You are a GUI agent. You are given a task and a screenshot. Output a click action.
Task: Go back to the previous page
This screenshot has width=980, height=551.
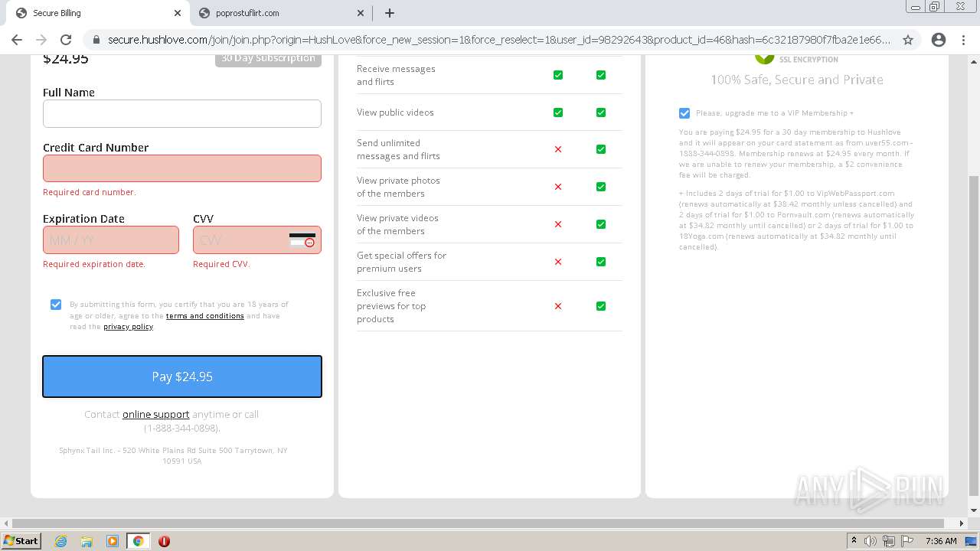pyautogui.click(x=17, y=40)
